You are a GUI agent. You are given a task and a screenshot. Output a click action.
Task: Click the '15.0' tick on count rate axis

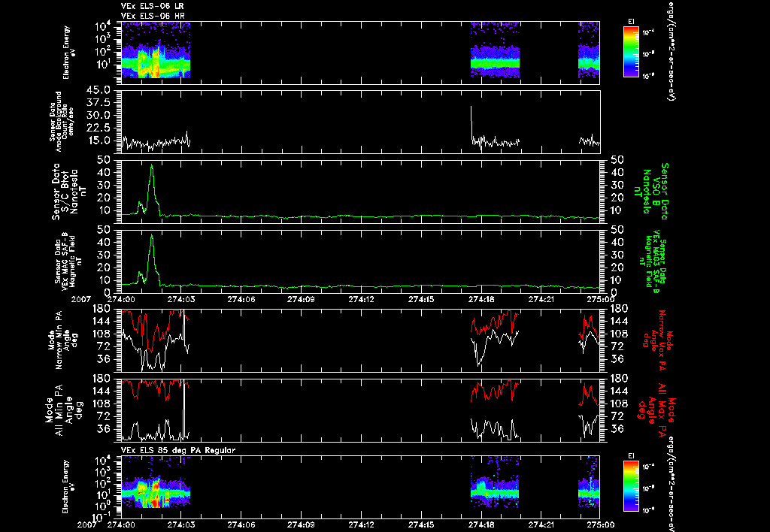100,141
